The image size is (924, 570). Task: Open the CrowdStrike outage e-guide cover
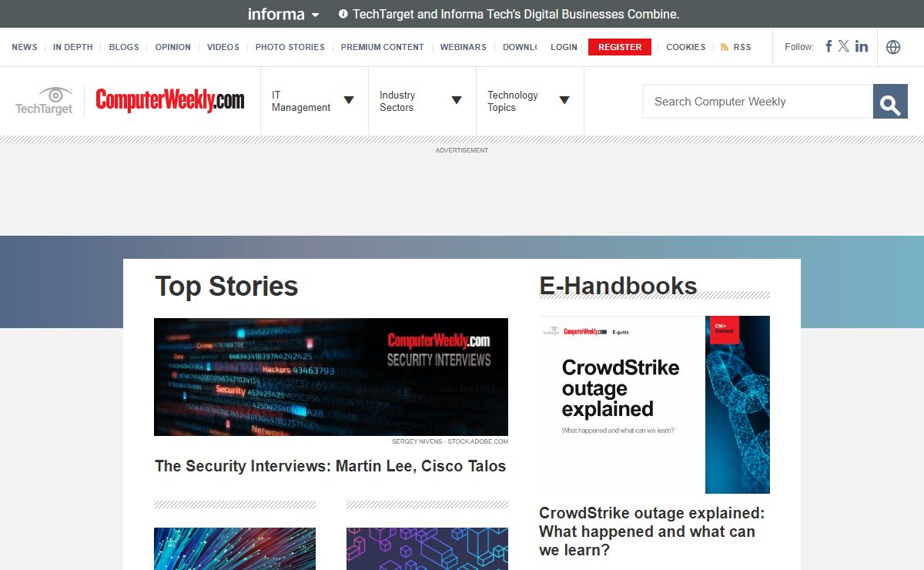point(654,404)
